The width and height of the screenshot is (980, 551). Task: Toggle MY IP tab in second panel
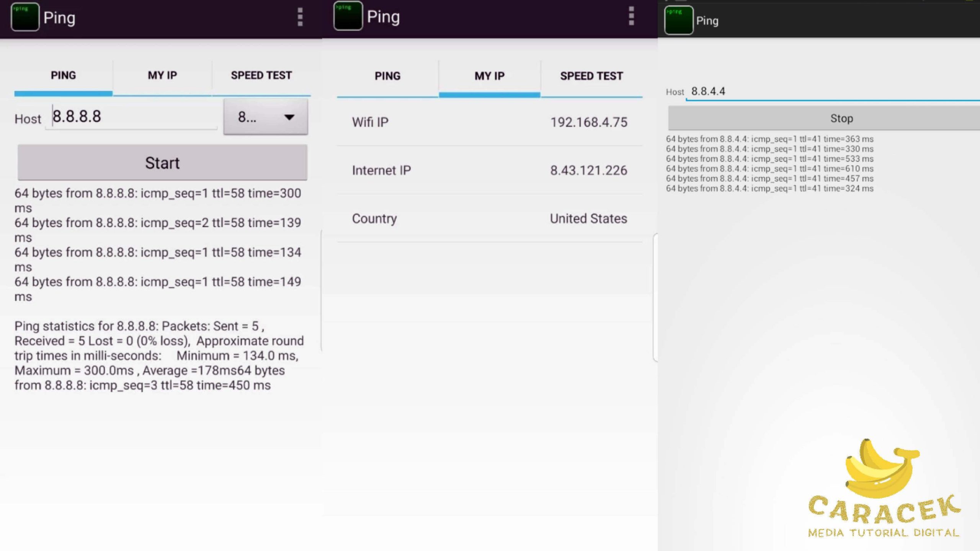pyautogui.click(x=490, y=76)
